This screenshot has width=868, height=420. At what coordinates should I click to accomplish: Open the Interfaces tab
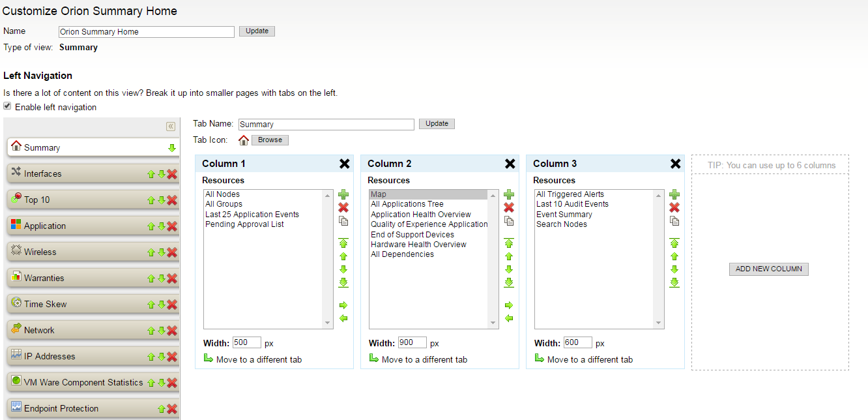(x=93, y=173)
